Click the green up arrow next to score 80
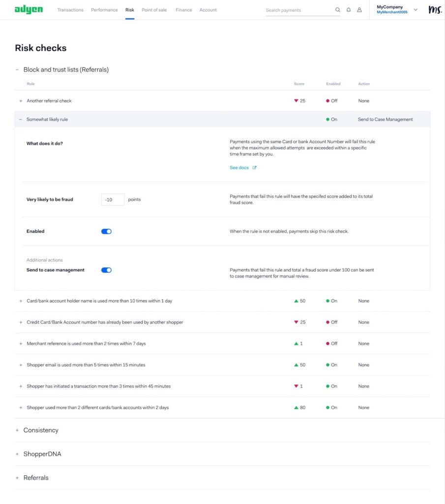445x504 pixels. pyautogui.click(x=296, y=408)
